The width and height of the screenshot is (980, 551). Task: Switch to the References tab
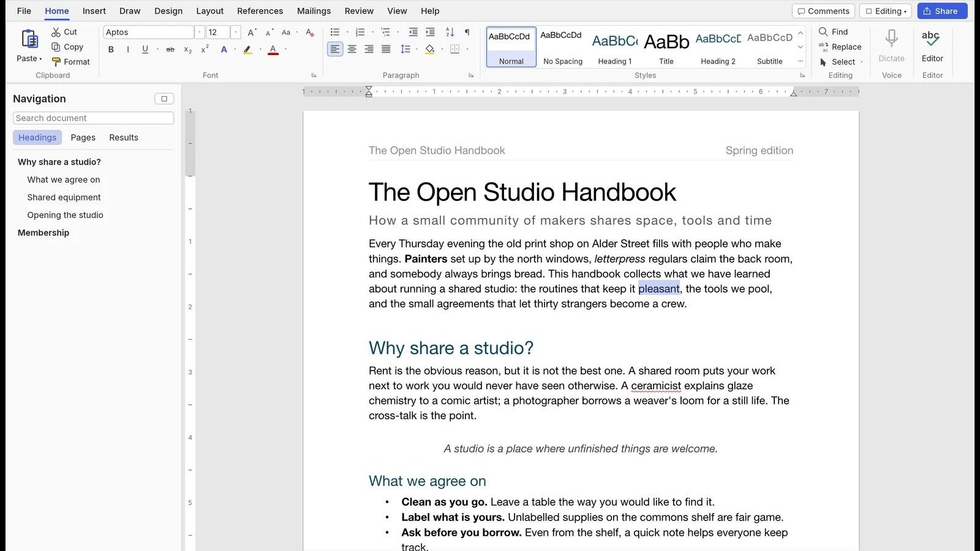[x=260, y=11]
